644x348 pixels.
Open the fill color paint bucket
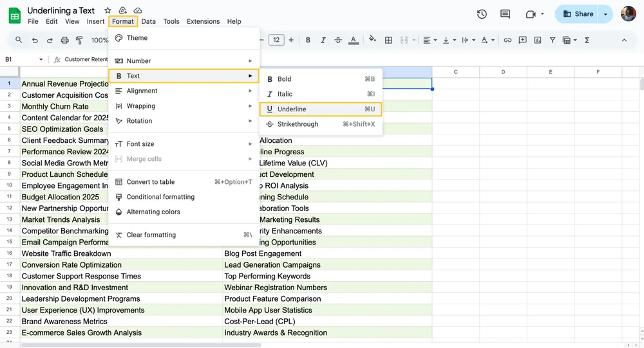(x=372, y=40)
